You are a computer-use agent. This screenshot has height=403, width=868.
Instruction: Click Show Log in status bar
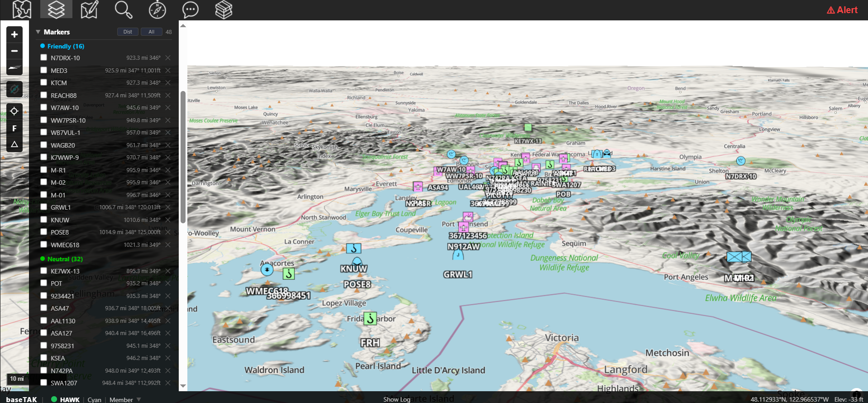click(397, 399)
